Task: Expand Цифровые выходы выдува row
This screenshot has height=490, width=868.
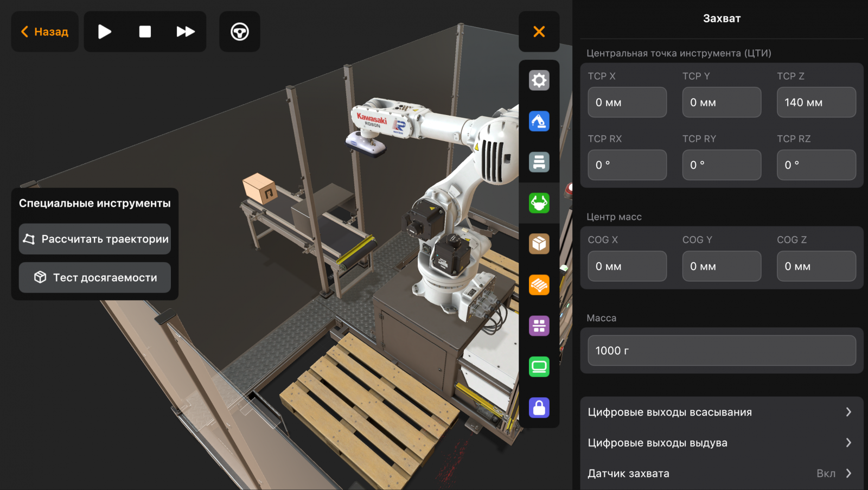Action: pos(722,443)
